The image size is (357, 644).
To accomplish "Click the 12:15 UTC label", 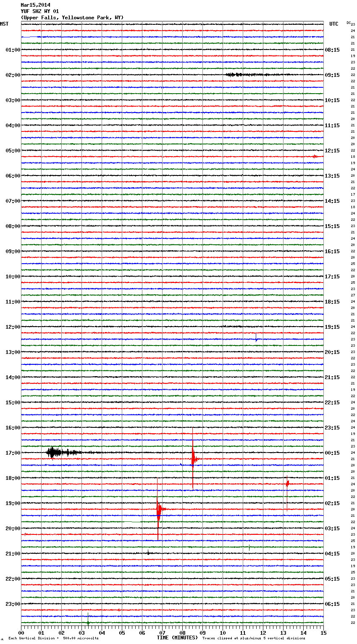I will pyautogui.click(x=332, y=151).
